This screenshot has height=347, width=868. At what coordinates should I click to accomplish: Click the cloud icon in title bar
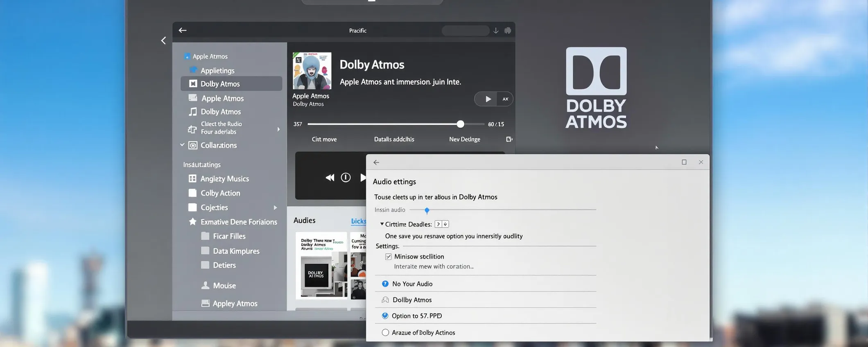(508, 31)
